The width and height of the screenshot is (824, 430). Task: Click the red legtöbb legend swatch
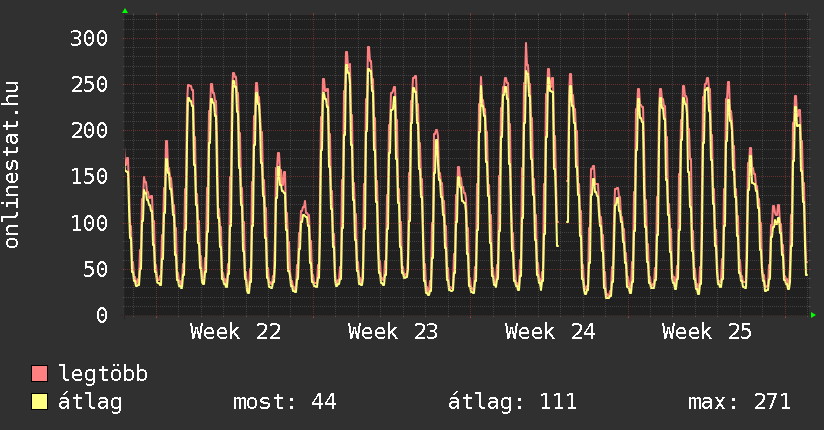pyautogui.click(x=39, y=374)
